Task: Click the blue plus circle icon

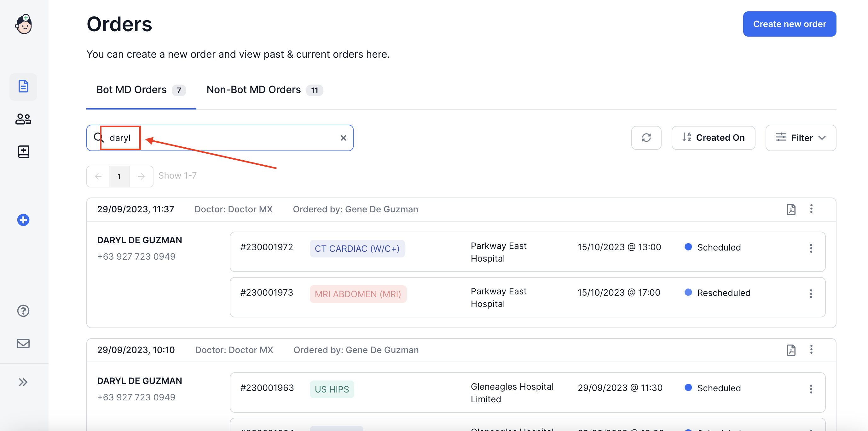Action: point(23,220)
